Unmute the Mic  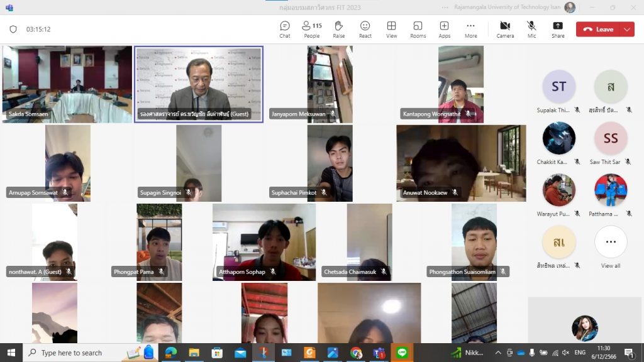[x=531, y=29]
